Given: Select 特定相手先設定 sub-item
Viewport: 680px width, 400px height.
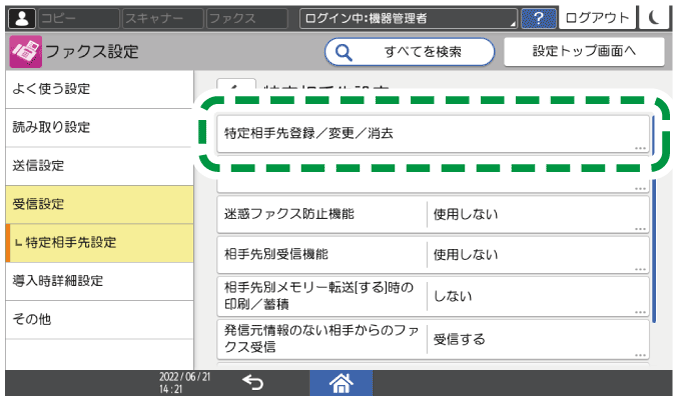Looking at the screenshot, I should pos(99,243).
